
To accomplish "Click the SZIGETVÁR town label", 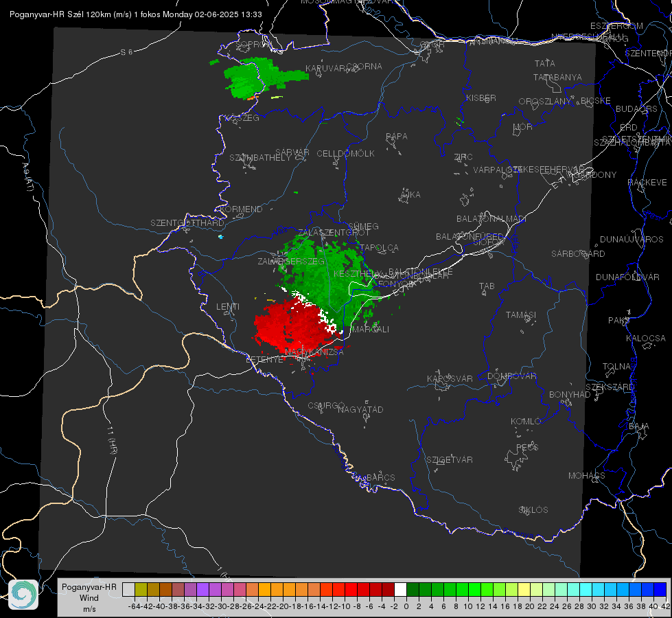I will 449,460.
